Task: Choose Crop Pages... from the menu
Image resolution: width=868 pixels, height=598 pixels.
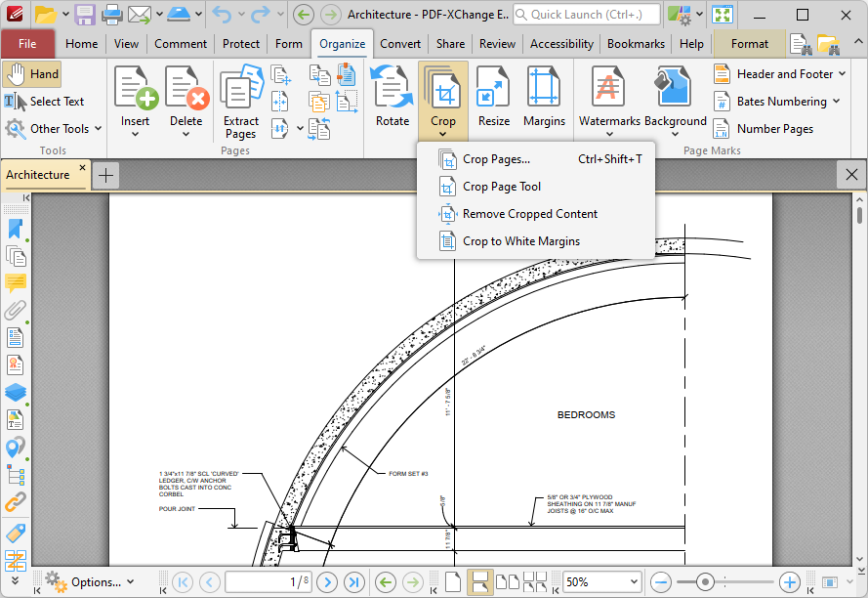Action: point(536,159)
